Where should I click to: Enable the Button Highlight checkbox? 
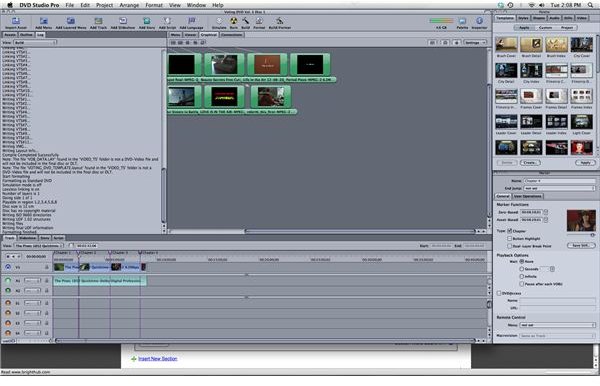pos(509,238)
